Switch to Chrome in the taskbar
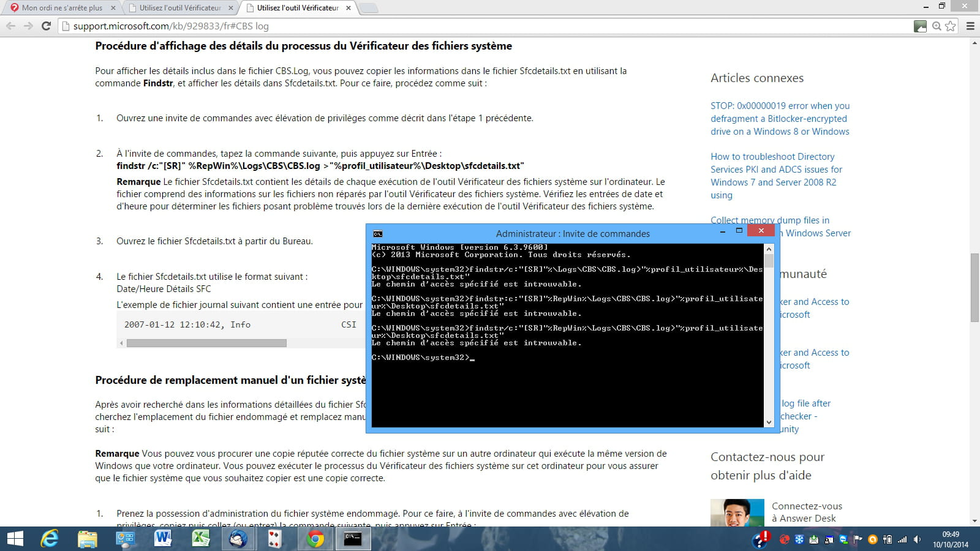The height and width of the screenshot is (551, 980). 315,539
